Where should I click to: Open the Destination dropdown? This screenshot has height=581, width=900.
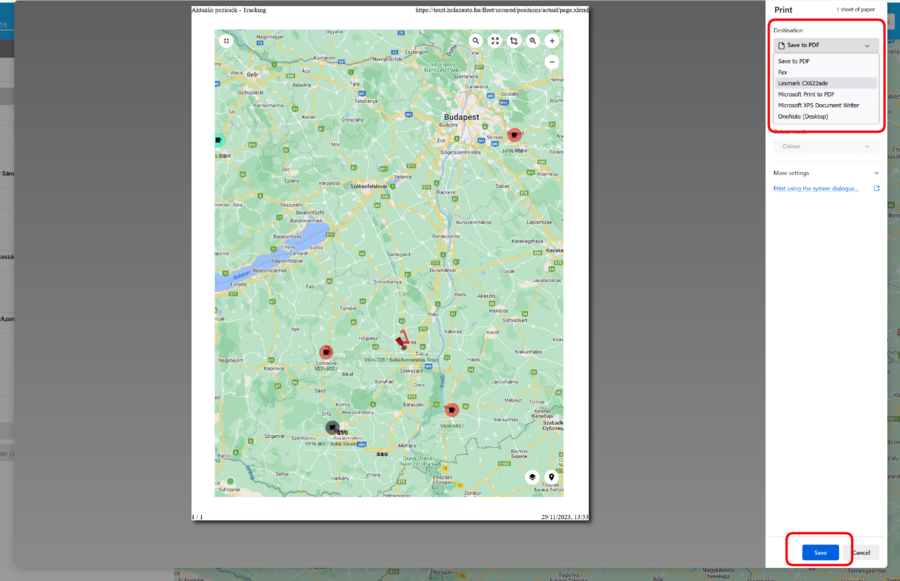coord(826,46)
